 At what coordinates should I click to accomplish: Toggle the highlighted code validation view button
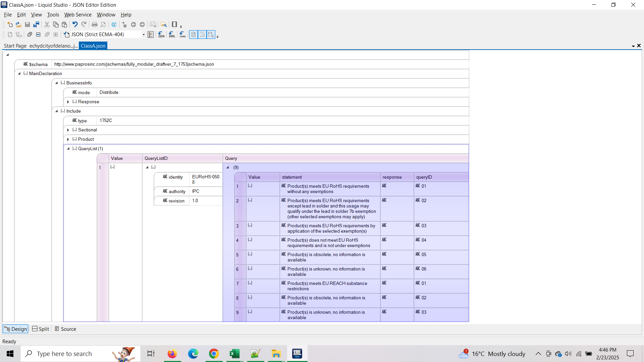click(211, 35)
